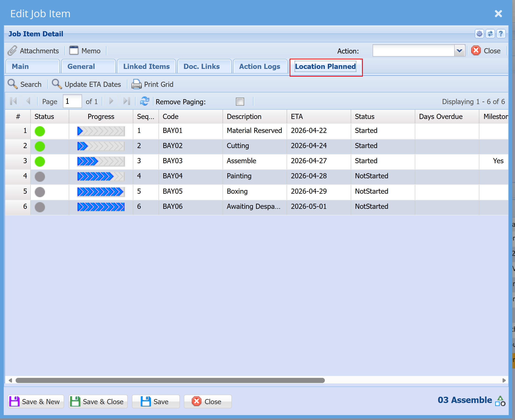Open the settings gear icon in Job Item Detail header
This screenshot has height=420, width=515.
click(x=479, y=34)
